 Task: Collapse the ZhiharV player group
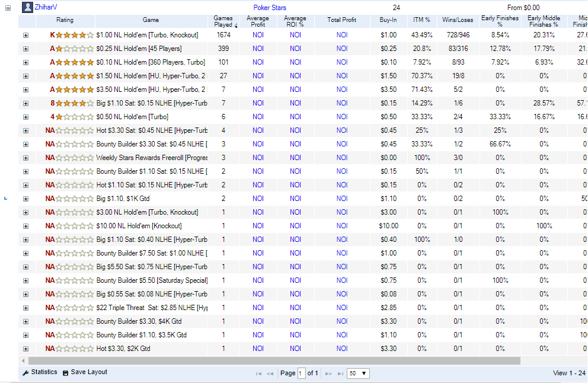8,8
